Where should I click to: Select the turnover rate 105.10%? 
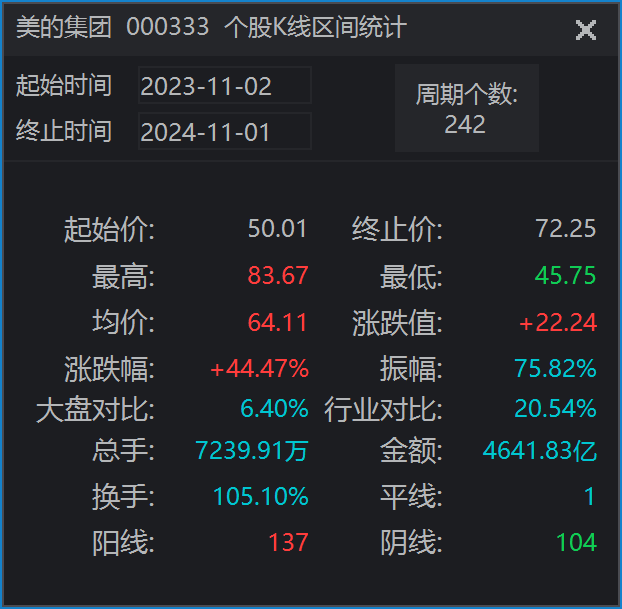261,497
